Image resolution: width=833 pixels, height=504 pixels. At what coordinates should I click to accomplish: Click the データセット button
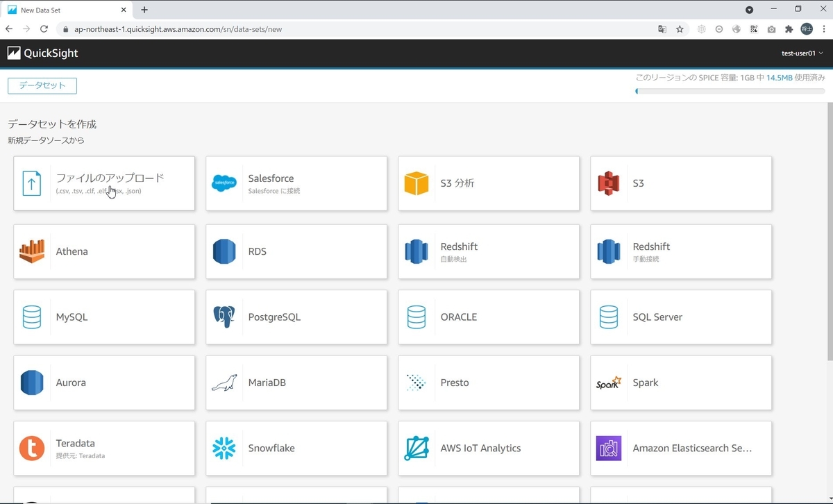click(x=42, y=85)
